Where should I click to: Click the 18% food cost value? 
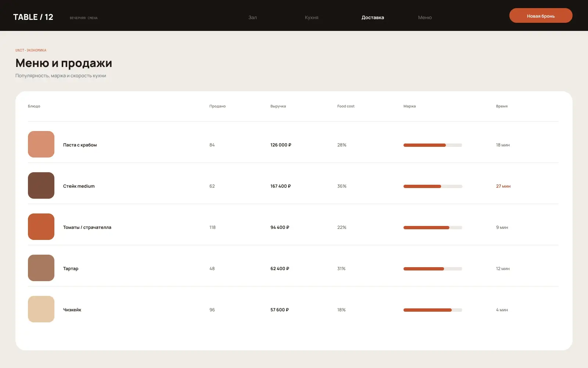click(x=341, y=310)
